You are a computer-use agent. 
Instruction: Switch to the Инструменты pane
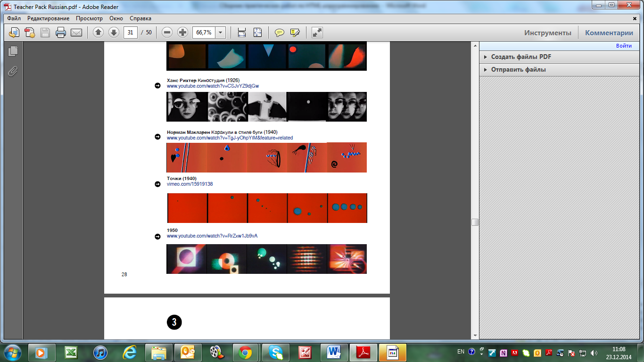(548, 33)
